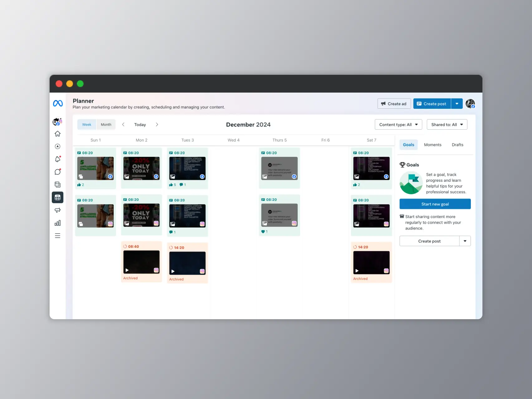The image size is (532, 399).
Task: Select the Goals tab
Action: [409, 145]
